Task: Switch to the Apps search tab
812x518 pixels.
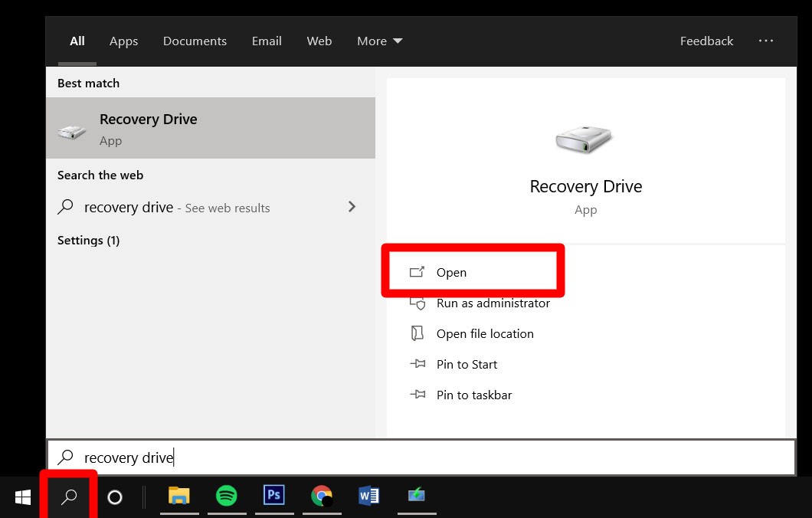Action: (x=123, y=41)
